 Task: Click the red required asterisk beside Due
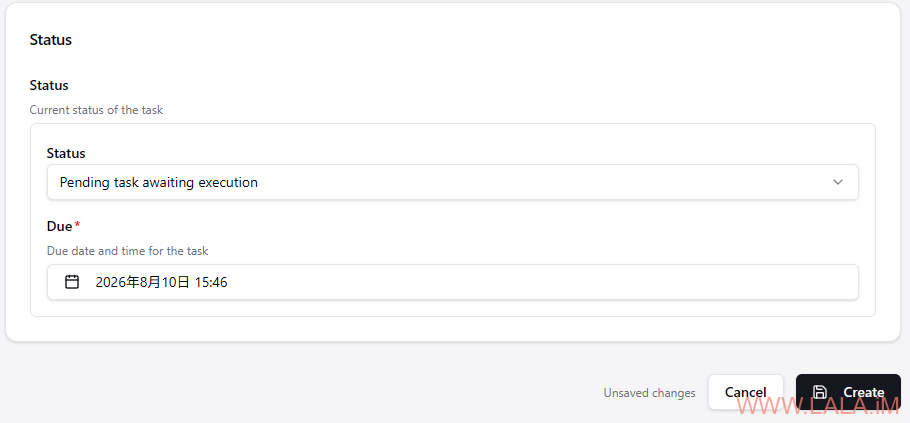coord(77,225)
